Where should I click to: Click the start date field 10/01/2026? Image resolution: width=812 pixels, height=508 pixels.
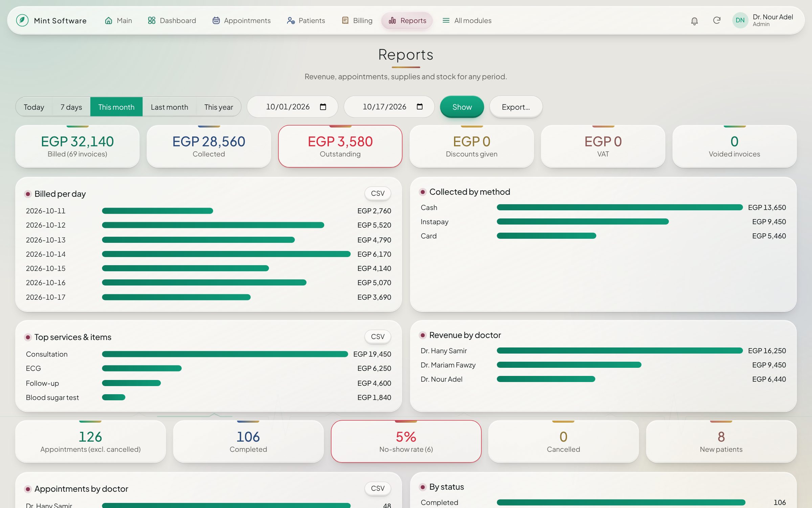tap(292, 107)
